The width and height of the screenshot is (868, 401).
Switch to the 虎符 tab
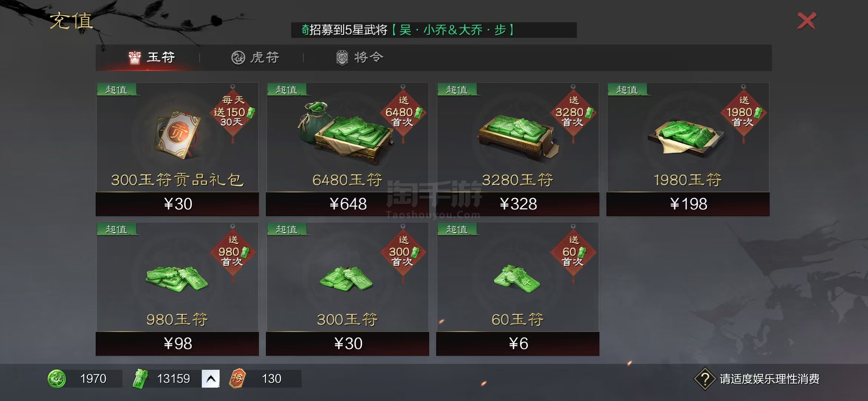255,58
